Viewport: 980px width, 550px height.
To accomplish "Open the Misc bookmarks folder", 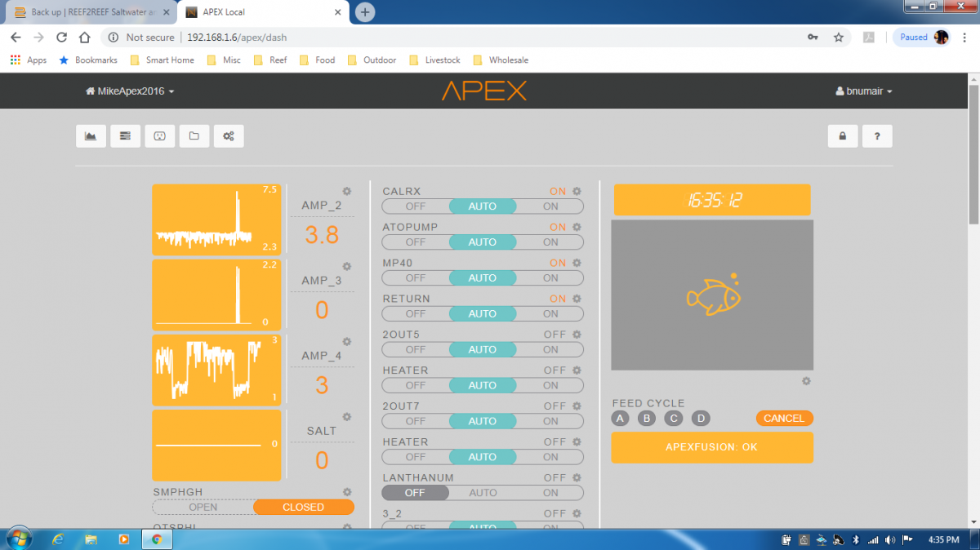I will [224, 60].
